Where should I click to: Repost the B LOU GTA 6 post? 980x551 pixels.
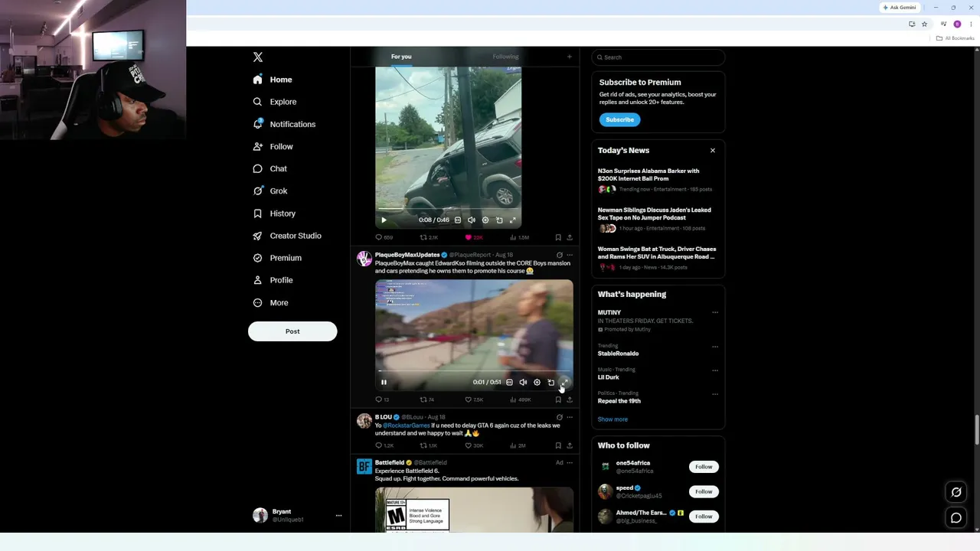point(429,445)
